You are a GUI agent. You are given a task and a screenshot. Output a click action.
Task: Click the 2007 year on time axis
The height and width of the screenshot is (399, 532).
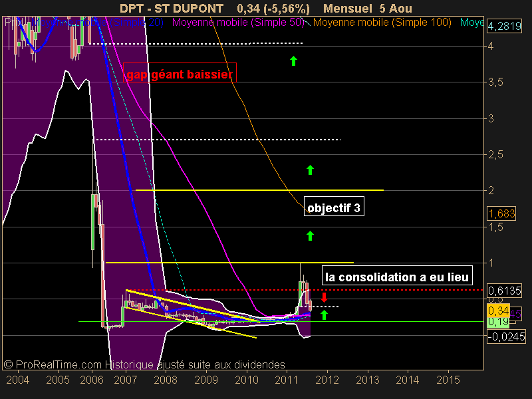coord(125,380)
